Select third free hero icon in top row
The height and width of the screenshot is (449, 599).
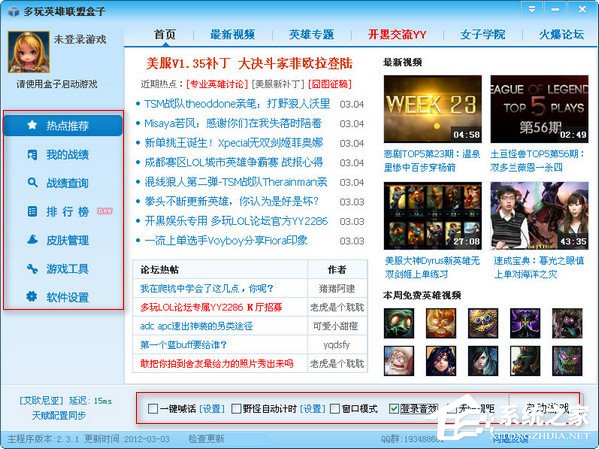click(x=483, y=323)
